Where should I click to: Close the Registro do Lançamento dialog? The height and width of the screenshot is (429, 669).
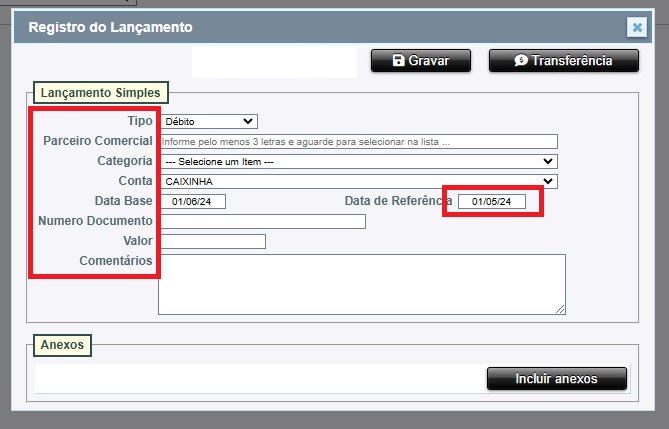[636, 28]
